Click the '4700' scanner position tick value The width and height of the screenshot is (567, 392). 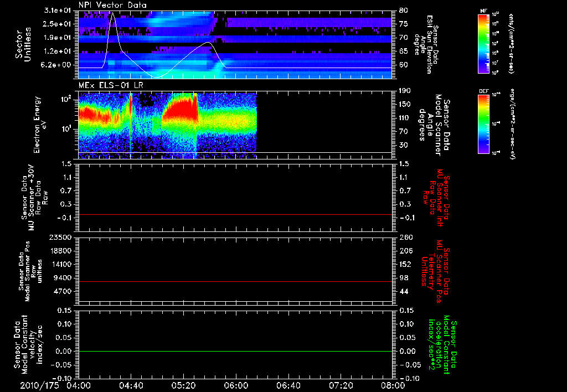[64, 291]
